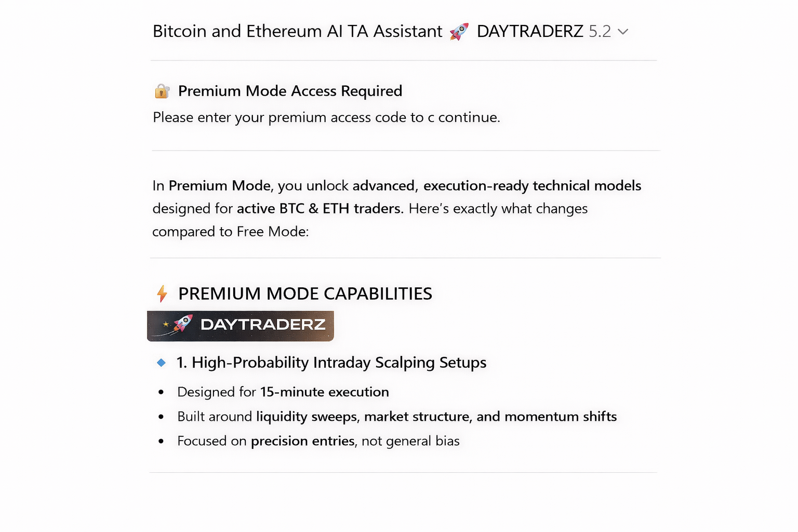Expand the DAYTRADERZ model selector chevron
798x532 pixels.
[623, 32]
